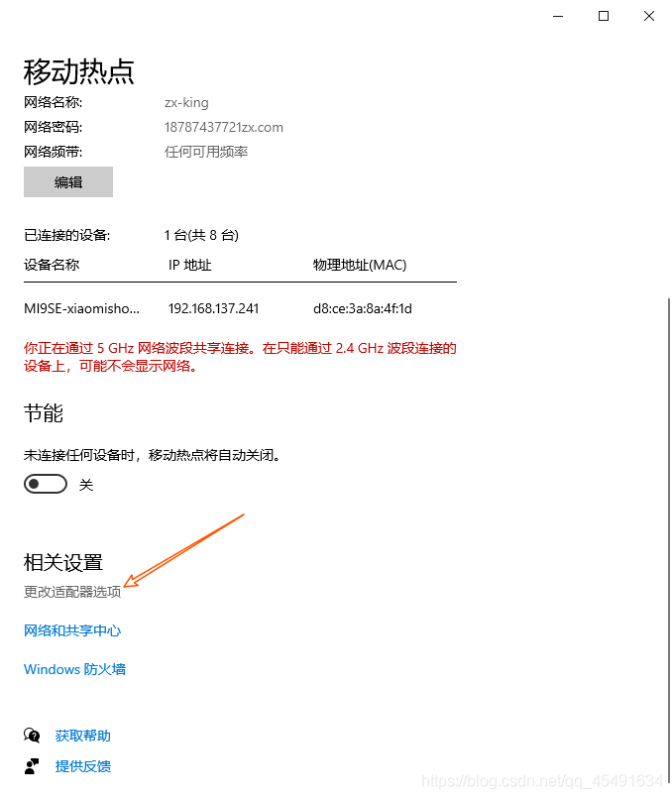Click the 设备名称 column header

tap(52, 265)
